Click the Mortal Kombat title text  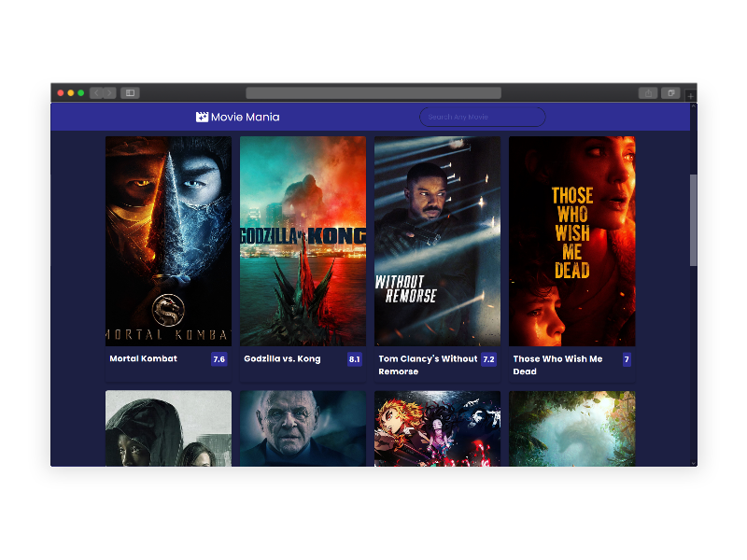144,358
